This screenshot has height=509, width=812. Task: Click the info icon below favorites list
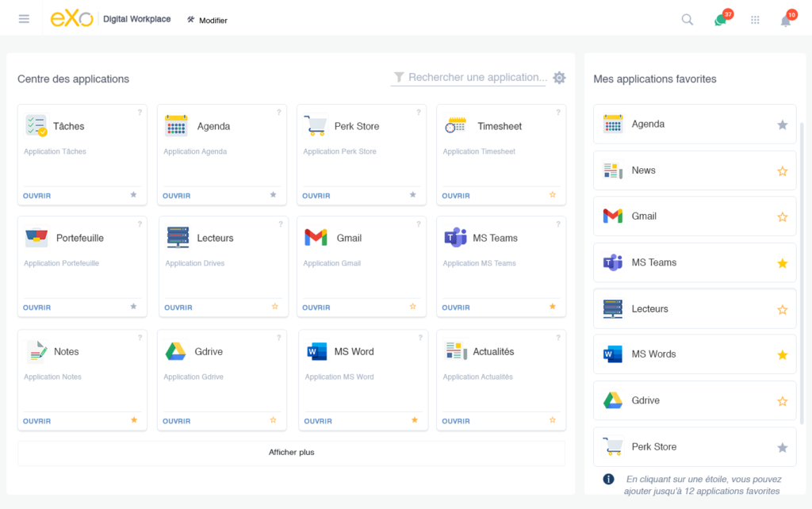pos(608,479)
